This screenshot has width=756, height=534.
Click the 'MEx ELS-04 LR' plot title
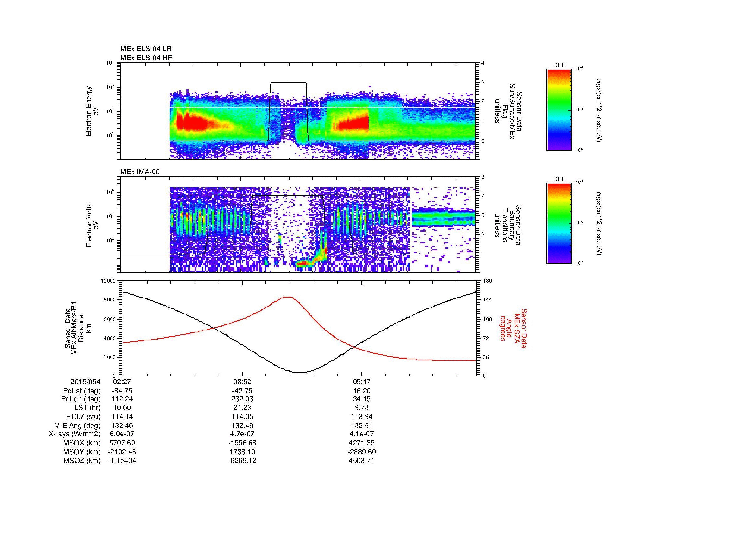(146, 49)
